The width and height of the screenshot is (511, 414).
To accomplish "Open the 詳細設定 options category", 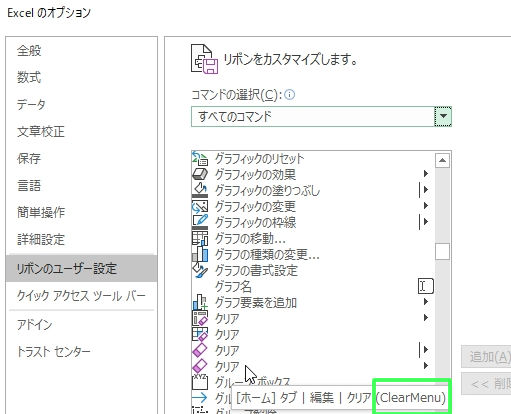I will pos(81,239).
